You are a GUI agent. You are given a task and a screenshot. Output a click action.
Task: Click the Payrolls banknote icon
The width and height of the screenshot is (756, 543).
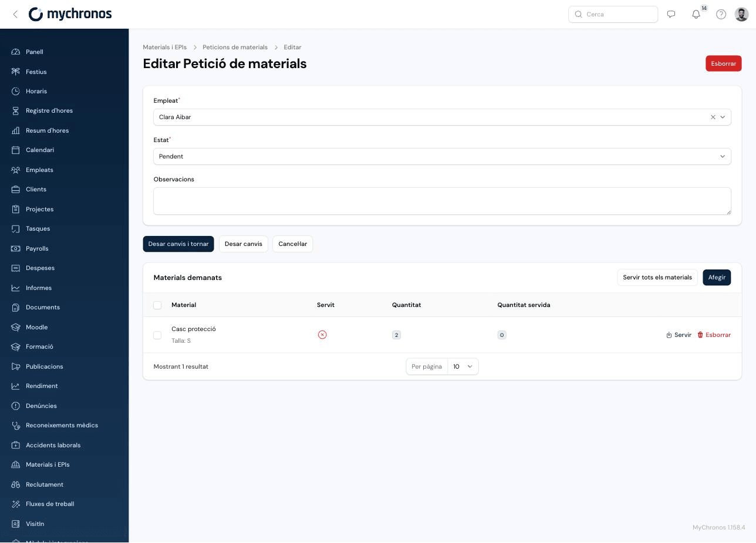pyautogui.click(x=16, y=248)
